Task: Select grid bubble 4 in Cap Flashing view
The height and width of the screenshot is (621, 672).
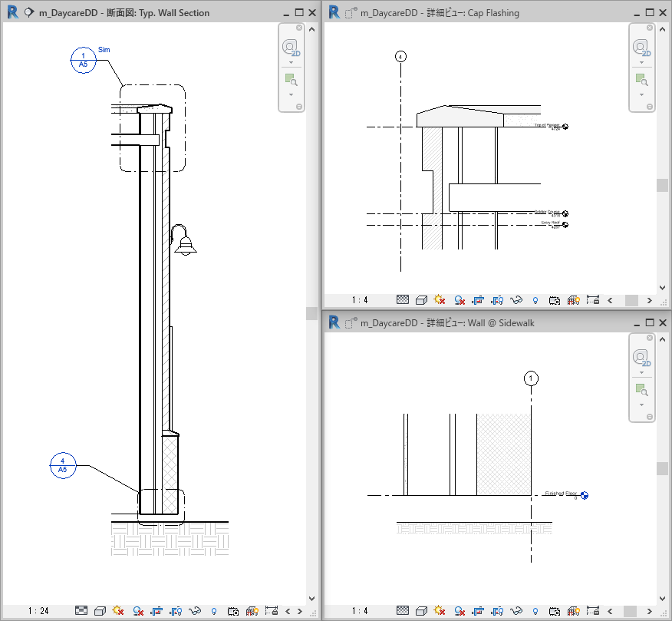Action: pyautogui.click(x=400, y=57)
